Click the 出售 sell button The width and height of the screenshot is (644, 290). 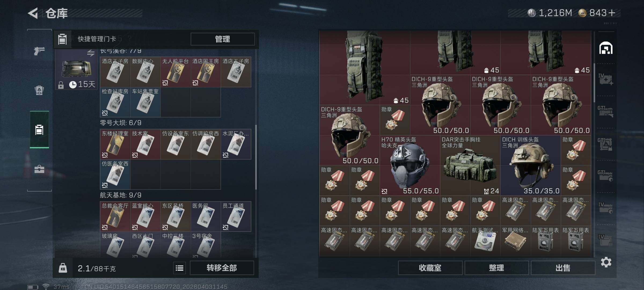coord(563,268)
